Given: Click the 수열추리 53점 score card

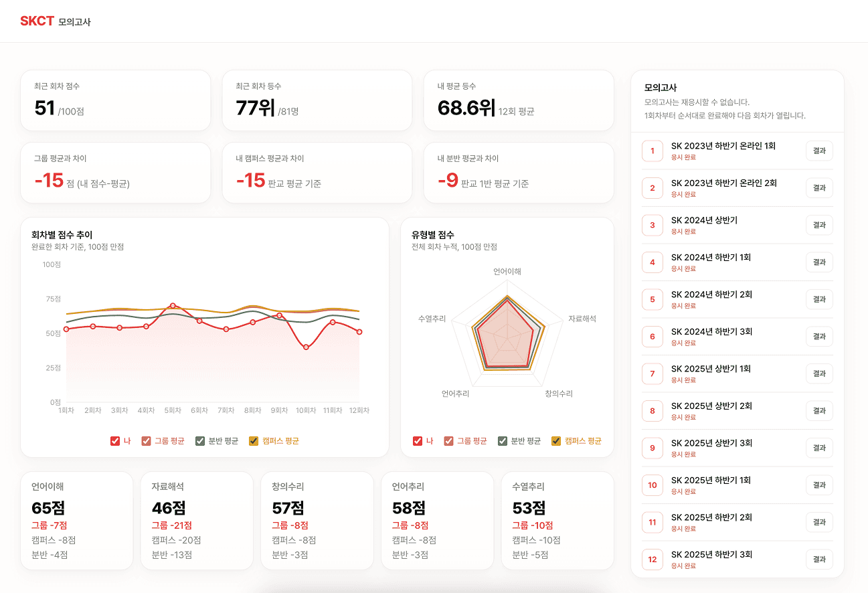Looking at the screenshot, I should 557,521.
